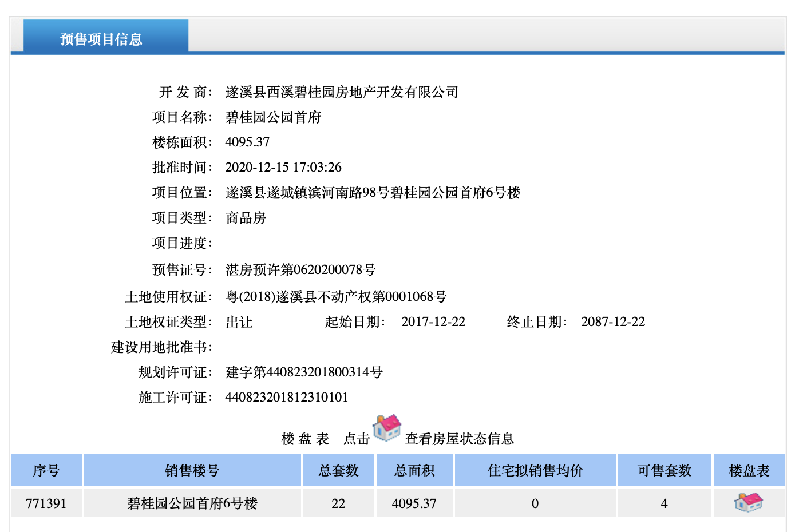Click the 建设用地批准书 field label
799x532 pixels.
coord(161,347)
